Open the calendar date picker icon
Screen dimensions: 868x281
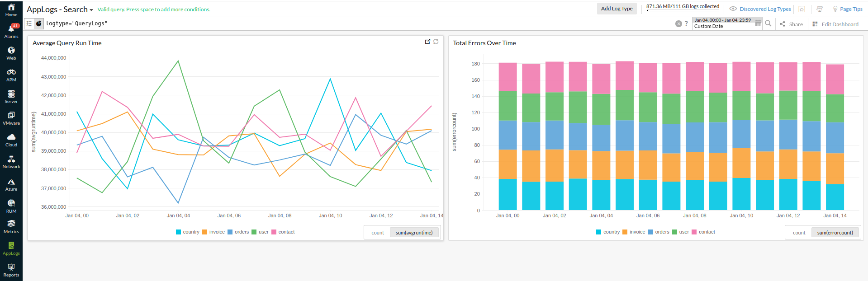coord(758,23)
